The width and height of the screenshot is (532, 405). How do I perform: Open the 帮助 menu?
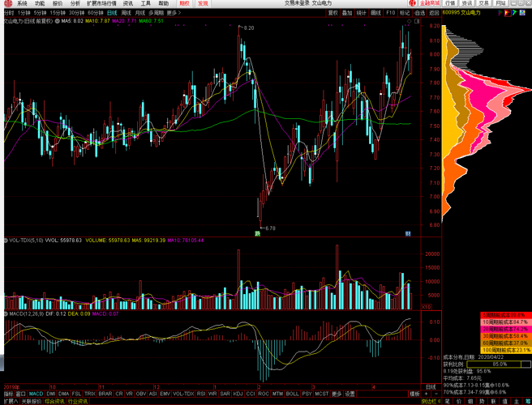click(x=164, y=3)
